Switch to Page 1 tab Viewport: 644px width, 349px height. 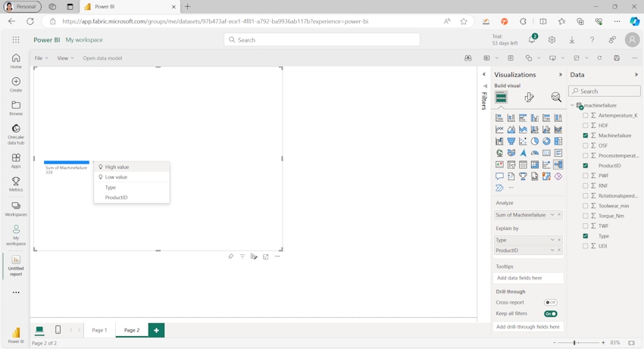pyautogui.click(x=99, y=330)
